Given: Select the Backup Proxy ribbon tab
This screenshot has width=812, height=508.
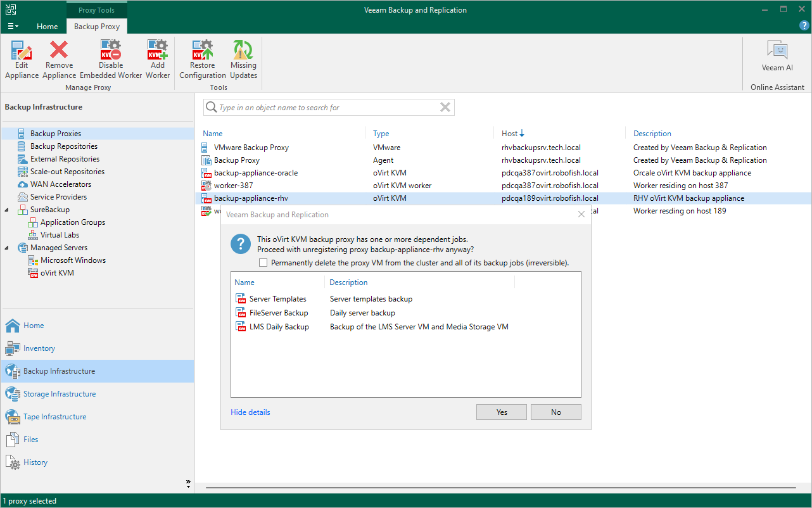Looking at the screenshot, I should pos(97,27).
